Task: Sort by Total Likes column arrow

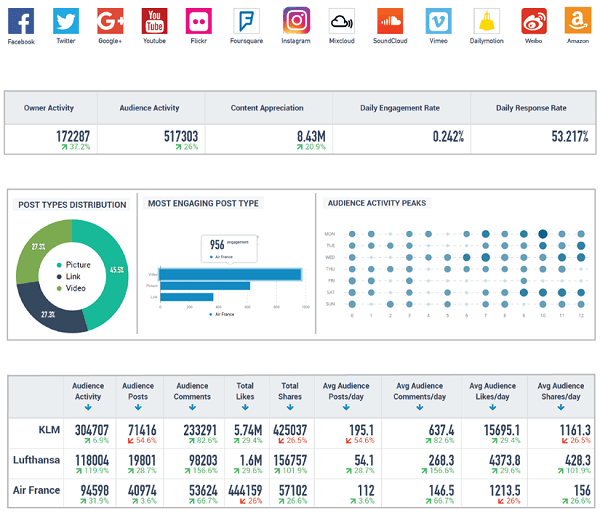Action: [x=245, y=407]
